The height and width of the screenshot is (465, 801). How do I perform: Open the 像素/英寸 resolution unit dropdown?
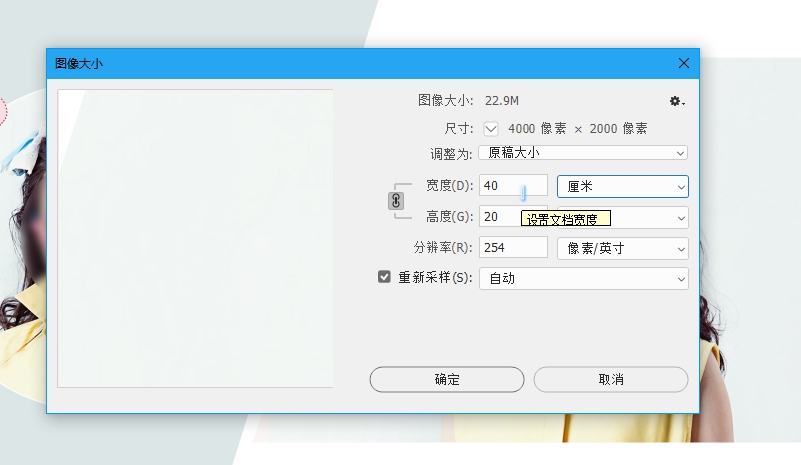[623, 248]
